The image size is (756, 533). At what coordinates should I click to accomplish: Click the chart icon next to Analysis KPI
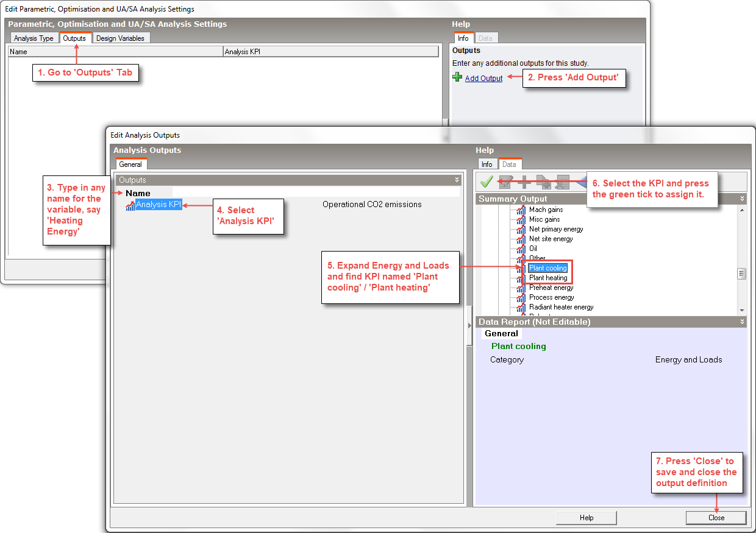(130, 205)
